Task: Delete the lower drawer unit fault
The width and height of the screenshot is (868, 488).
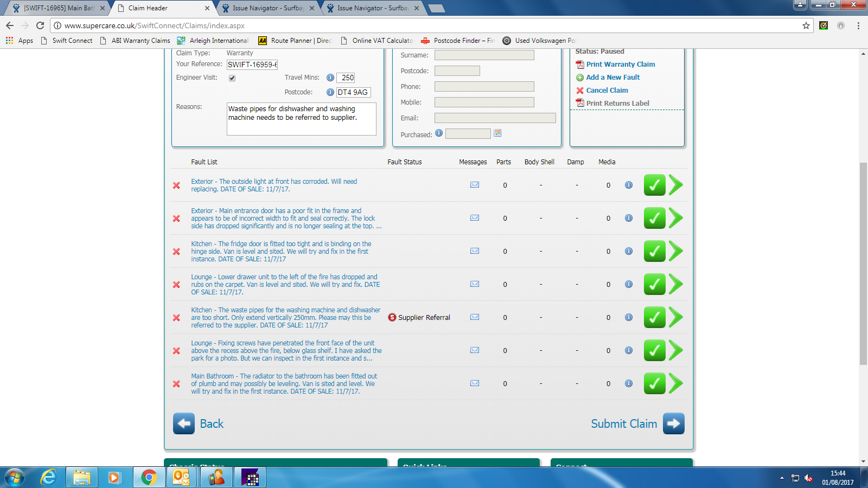Action: pyautogui.click(x=176, y=285)
